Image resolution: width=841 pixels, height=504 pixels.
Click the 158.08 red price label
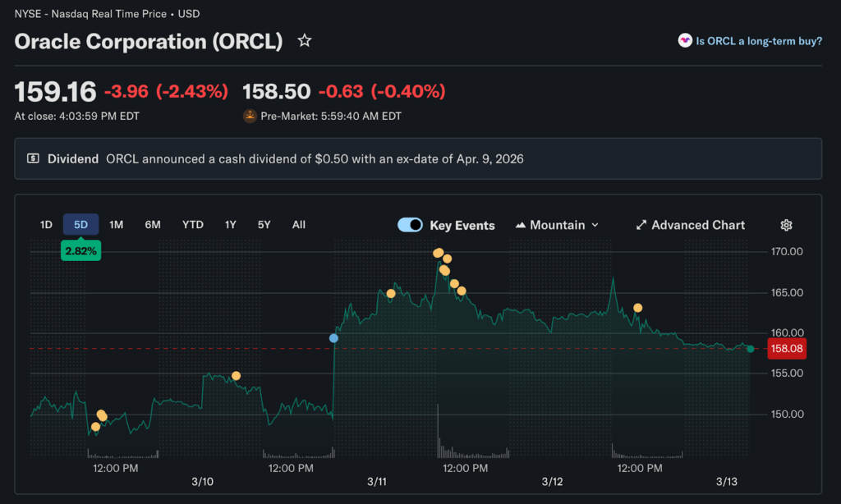(786, 349)
